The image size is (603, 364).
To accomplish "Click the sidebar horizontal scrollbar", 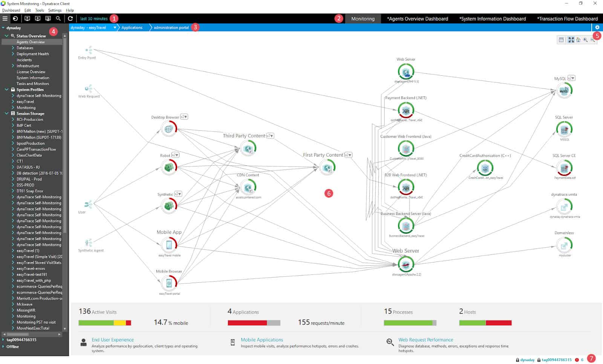I will 18,334.
